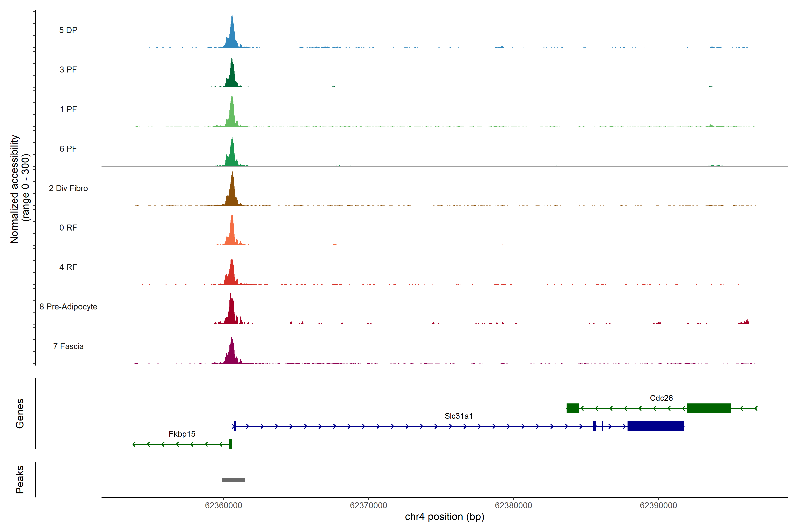This screenshot has width=798, height=532.
Task: Click the chr4 position (bp) axis title
Action: click(444, 517)
